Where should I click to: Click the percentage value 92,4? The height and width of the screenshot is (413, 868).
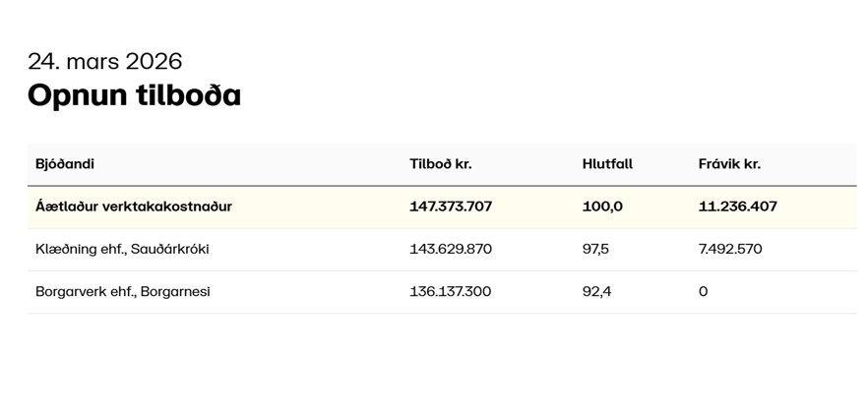point(596,291)
